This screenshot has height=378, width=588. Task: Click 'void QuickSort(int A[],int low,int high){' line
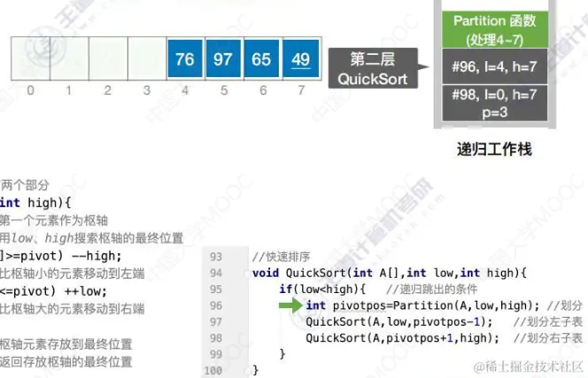390,273
